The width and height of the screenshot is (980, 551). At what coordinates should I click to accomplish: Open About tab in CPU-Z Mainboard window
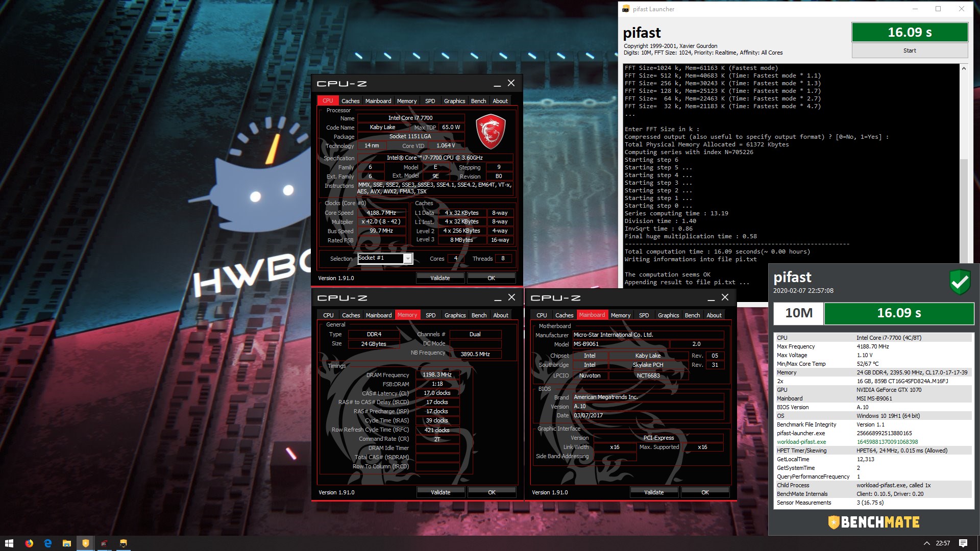tap(714, 315)
